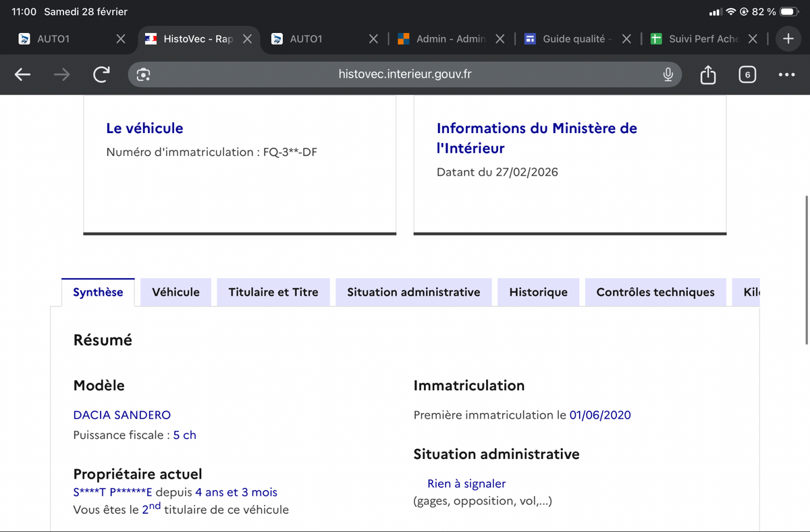The height and width of the screenshot is (532, 810).
Task: Tap the microphone icon in address bar
Action: 668,75
